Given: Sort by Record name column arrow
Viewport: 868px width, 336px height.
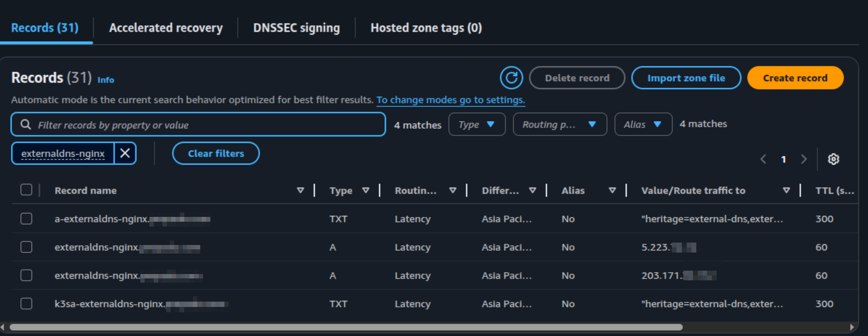Looking at the screenshot, I should tap(300, 191).
